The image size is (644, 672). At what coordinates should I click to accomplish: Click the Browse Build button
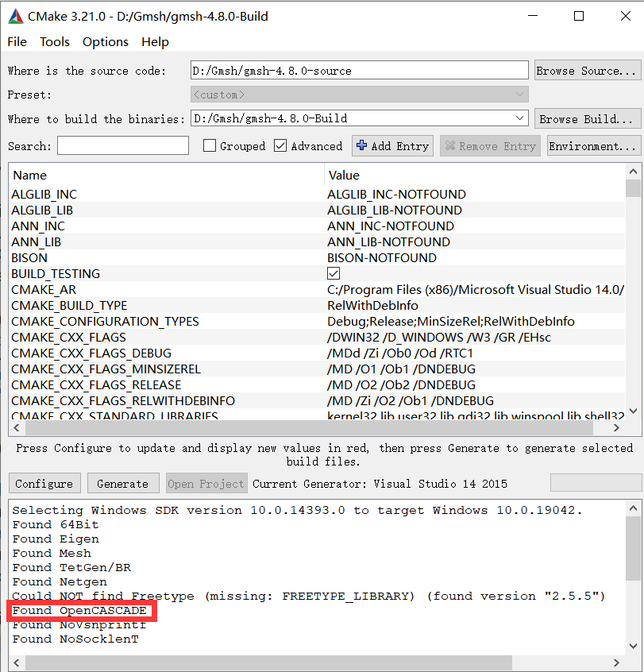pos(587,118)
